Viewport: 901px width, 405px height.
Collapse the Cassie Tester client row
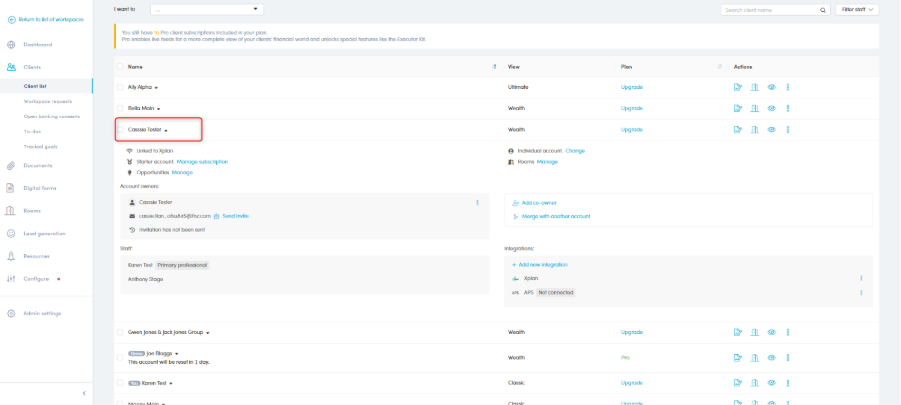[166, 130]
